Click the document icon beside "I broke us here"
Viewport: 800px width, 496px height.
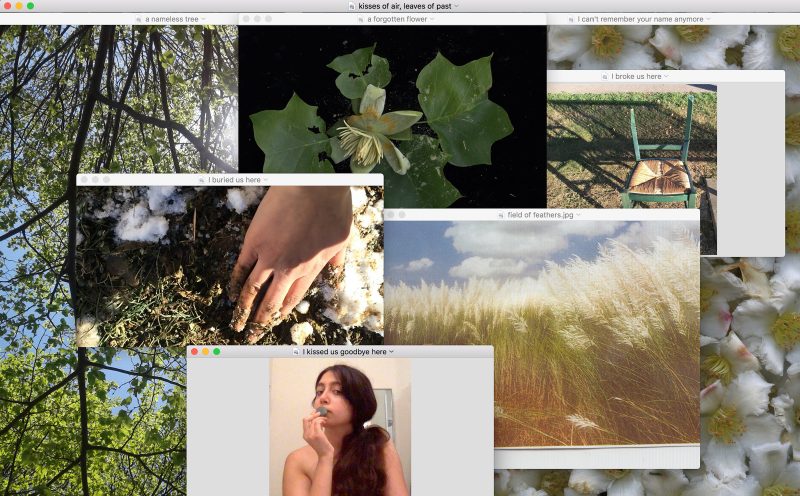[605, 76]
